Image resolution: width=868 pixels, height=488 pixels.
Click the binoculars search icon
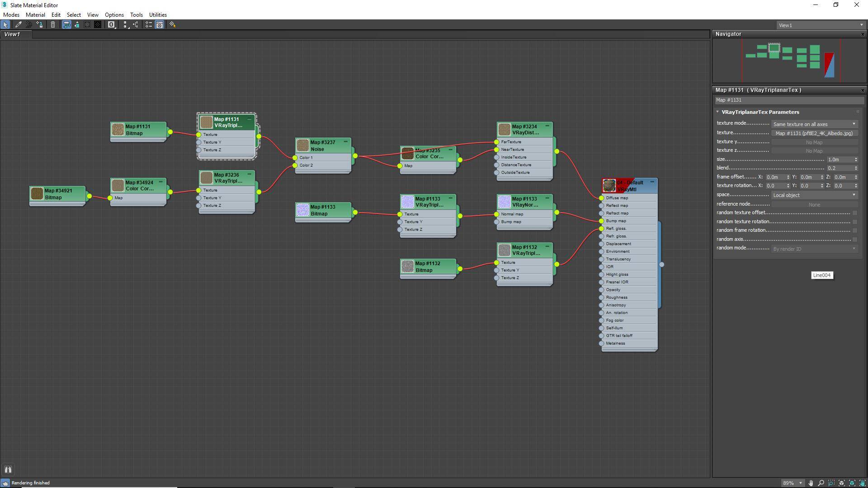point(8,469)
